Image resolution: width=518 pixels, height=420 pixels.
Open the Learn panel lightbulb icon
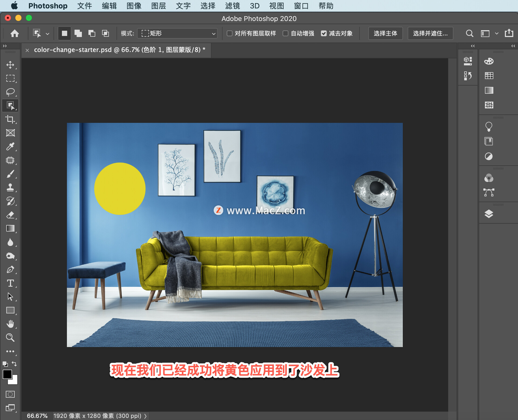point(489,127)
